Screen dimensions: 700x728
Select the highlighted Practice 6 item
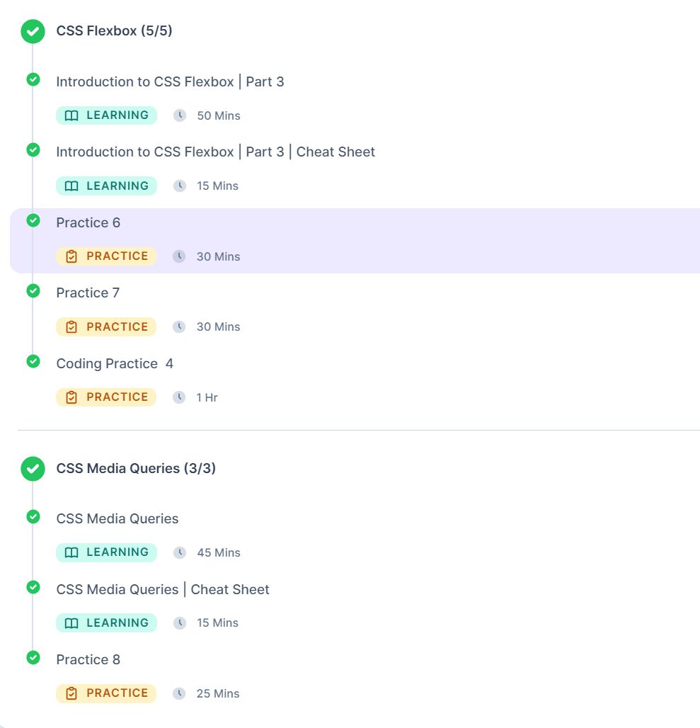88,223
